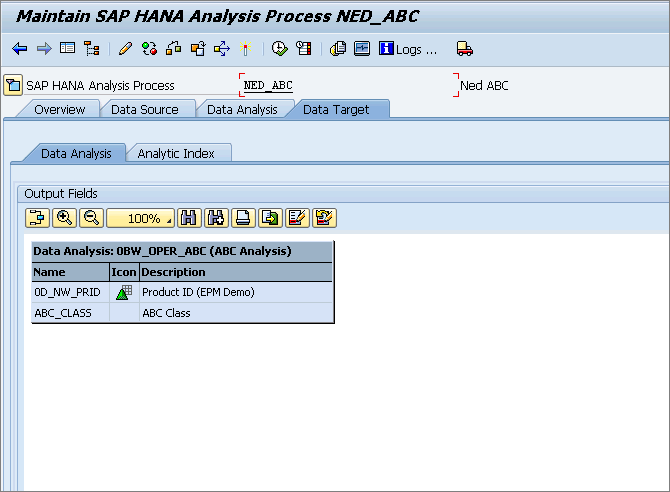This screenshot has height=492, width=670.
Task: Click the Find binoculars icon
Action: pos(189,218)
